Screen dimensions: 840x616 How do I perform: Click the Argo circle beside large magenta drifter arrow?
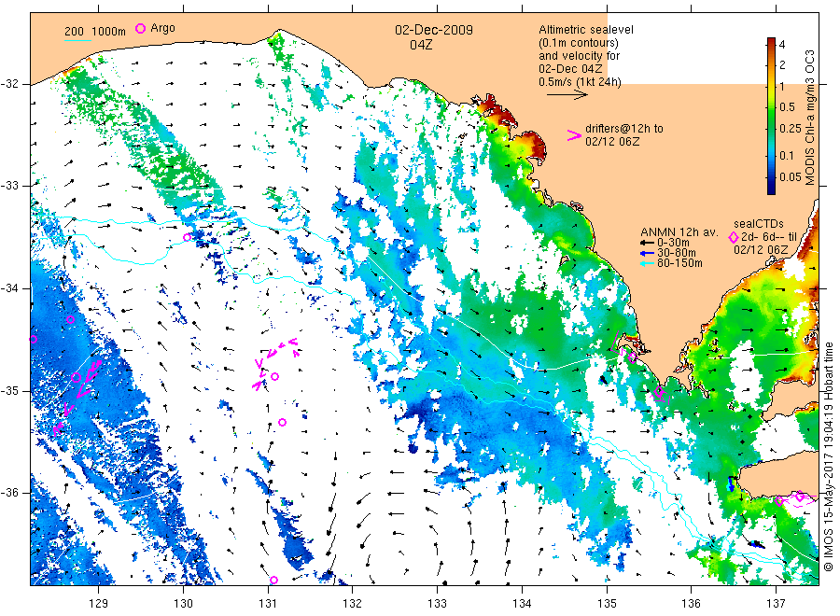click(77, 378)
